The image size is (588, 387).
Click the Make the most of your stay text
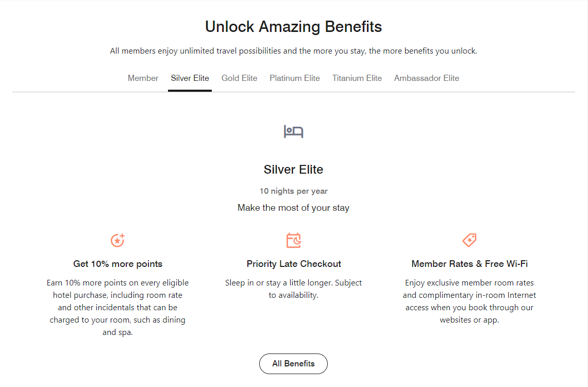[293, 207]
